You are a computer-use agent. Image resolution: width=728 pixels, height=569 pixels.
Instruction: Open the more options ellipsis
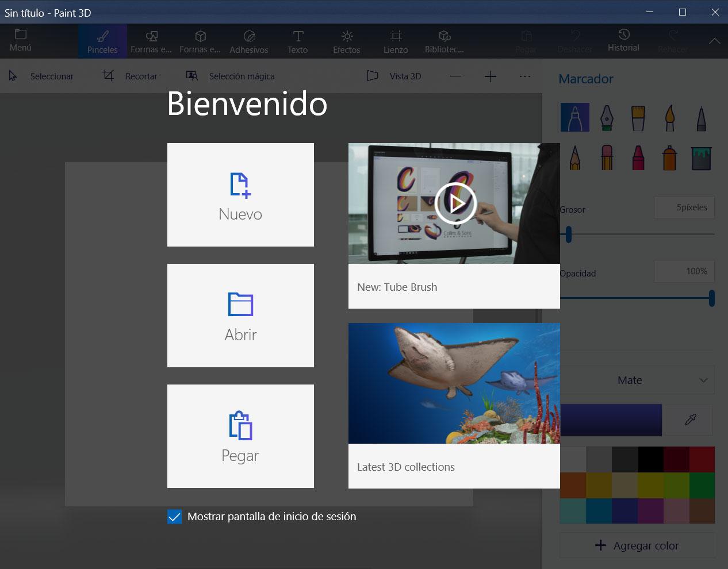click(525, 76)
